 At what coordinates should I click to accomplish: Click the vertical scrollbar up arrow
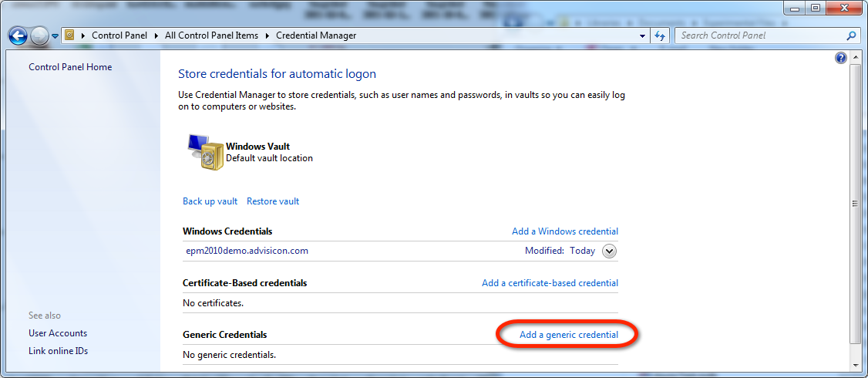coord(855,57)
